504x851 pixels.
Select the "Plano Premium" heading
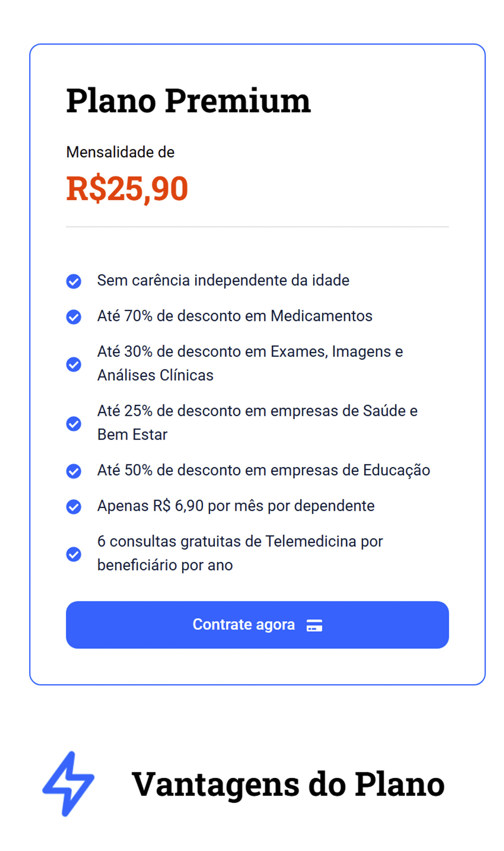188,101
